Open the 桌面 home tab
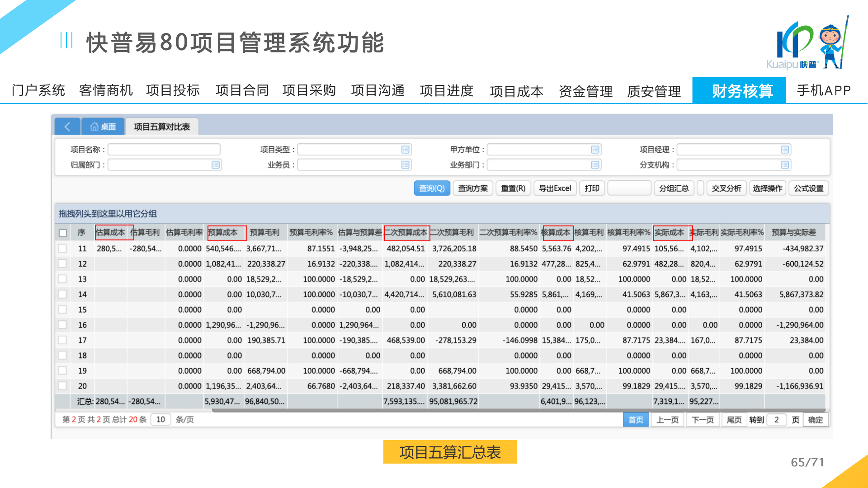Screen dimensions: 868x488 click(x=103, y=127)
